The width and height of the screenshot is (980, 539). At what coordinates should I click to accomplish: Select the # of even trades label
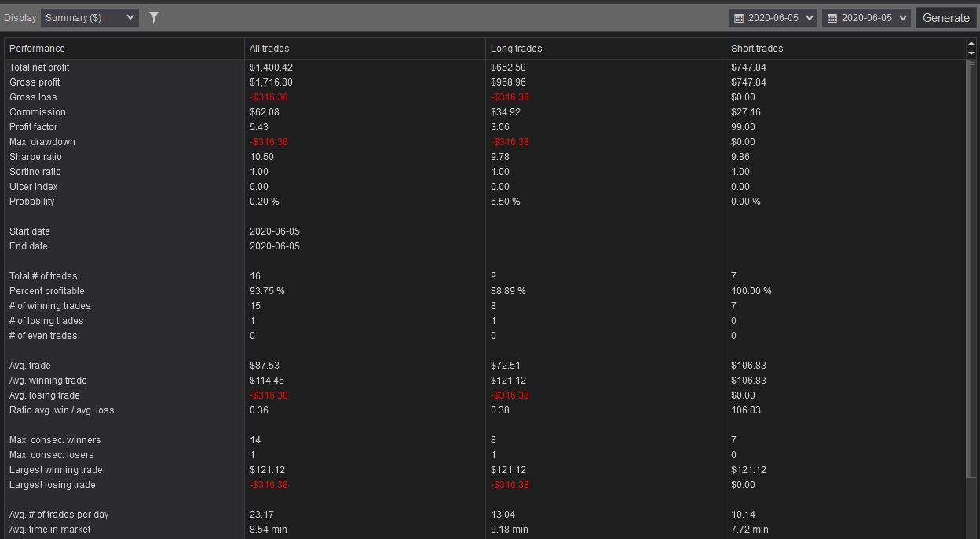[x=43, y=336]
